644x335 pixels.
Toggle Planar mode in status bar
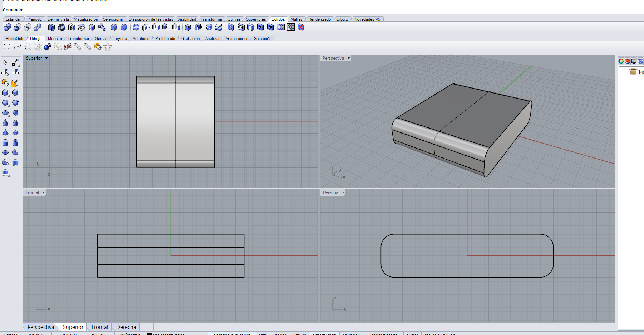point(280,334)
